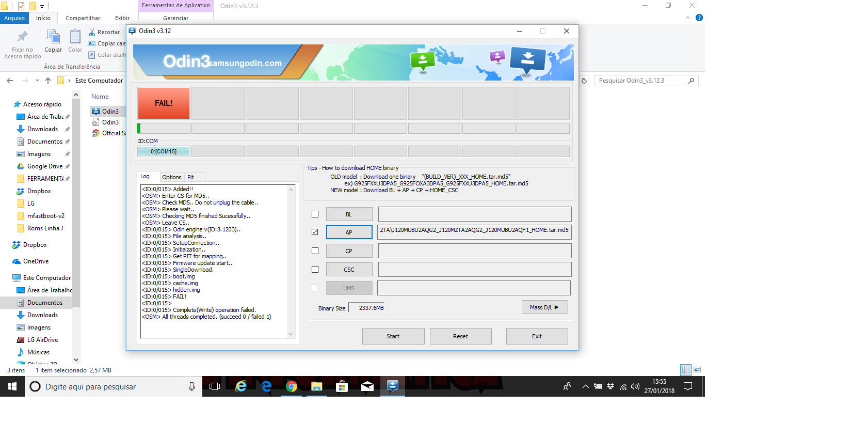
Task: Click the red FAIL! status box
Action: pyautogui.click(x=164, y=103)
